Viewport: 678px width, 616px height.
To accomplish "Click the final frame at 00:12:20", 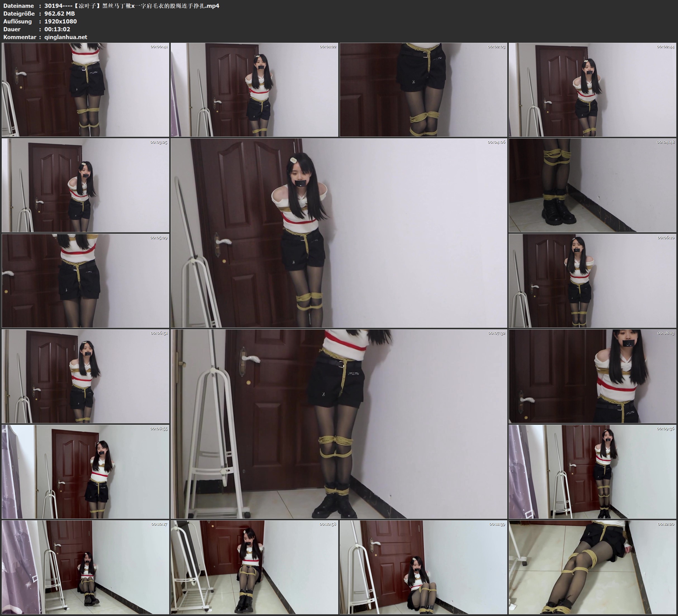I will tap(592, 567).
